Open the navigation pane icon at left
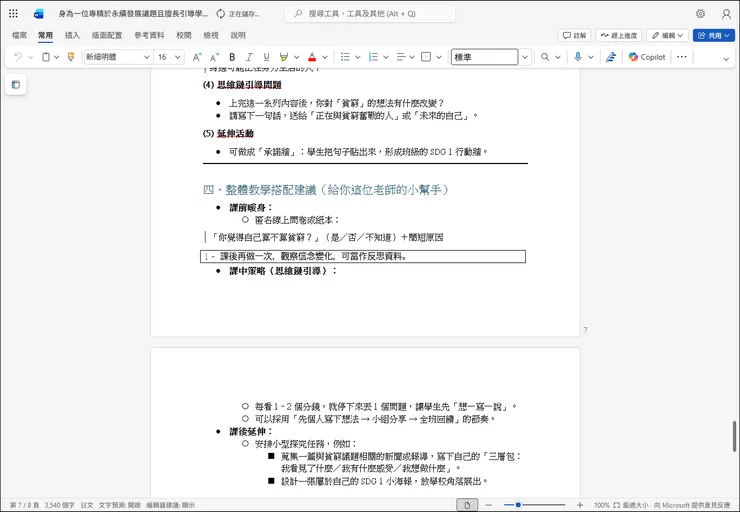The image size is (740, 512). click(x=16, y=85)
